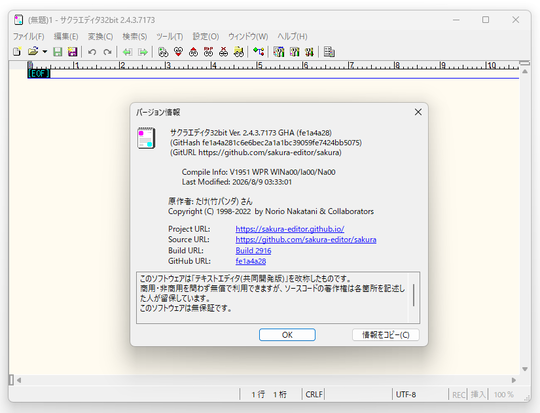Viewport: 540px width, 413px height.
Task: Click OK in the version dialog
Action: point(287,335)
